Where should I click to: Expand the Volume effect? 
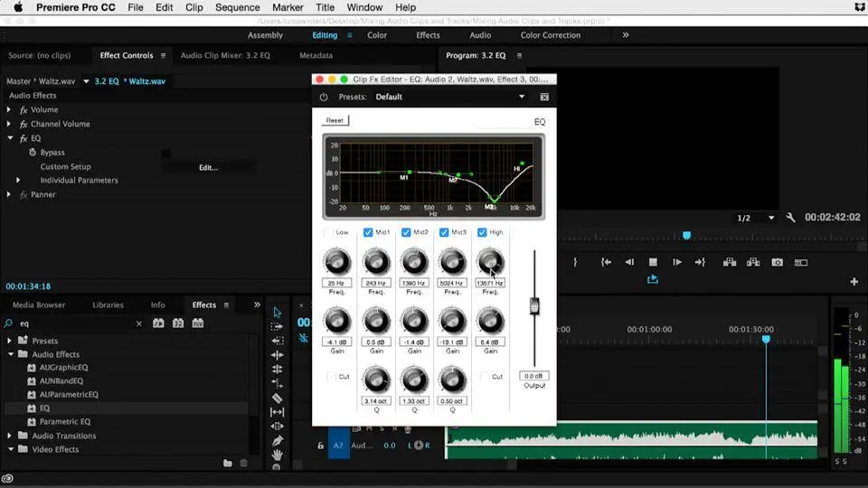9,109
